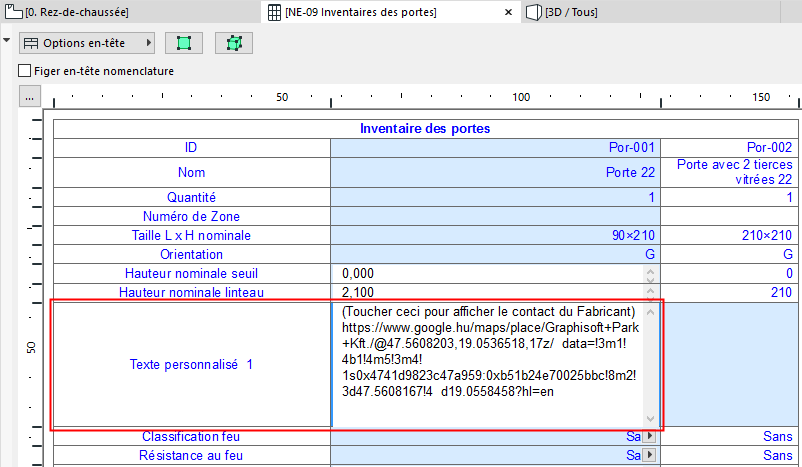The image size is (802, 467).
Task: Select the Hauteur nominale linteau label
Action: 192,293
